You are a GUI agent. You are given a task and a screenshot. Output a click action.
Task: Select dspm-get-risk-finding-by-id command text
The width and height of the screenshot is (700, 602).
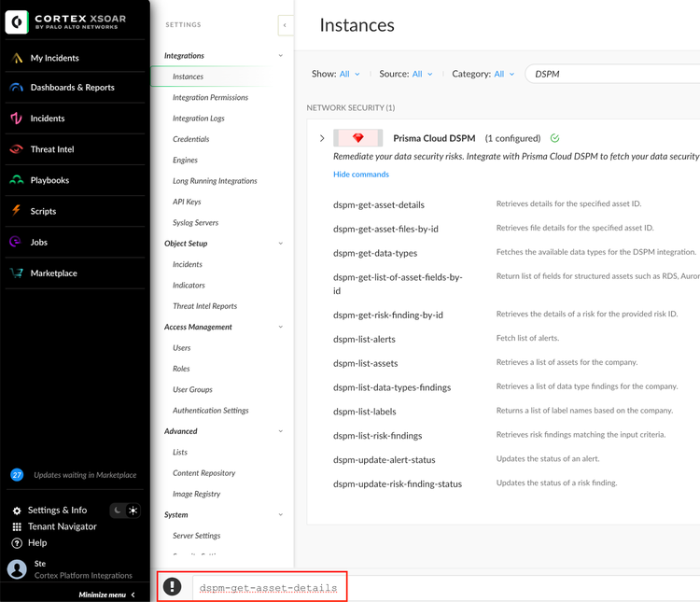388,315
